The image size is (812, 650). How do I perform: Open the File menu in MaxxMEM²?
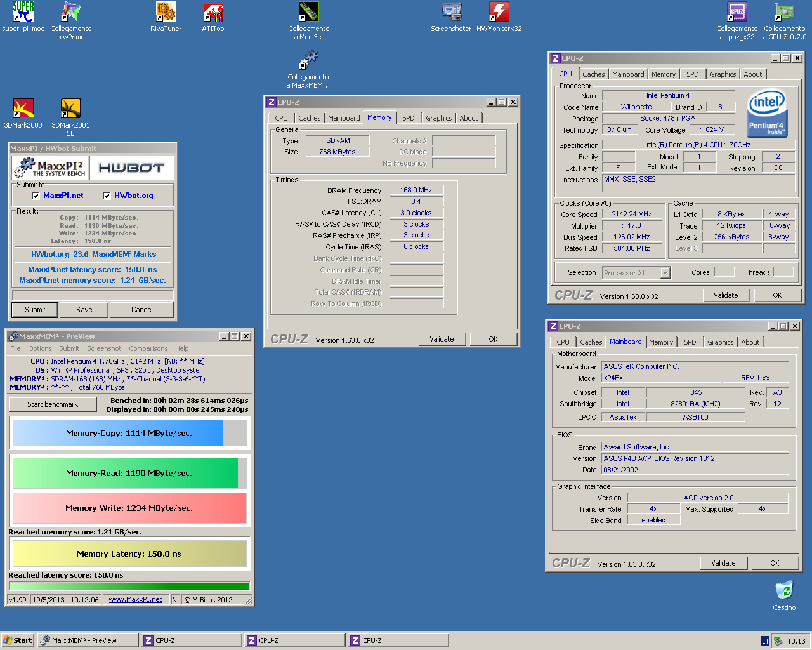point(15,348)
